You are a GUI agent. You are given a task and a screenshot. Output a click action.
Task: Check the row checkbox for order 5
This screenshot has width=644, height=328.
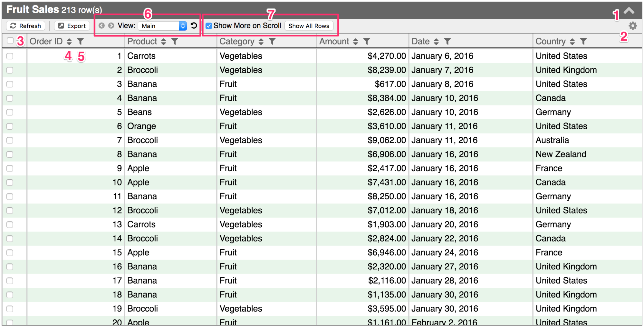tap(10, 112)
